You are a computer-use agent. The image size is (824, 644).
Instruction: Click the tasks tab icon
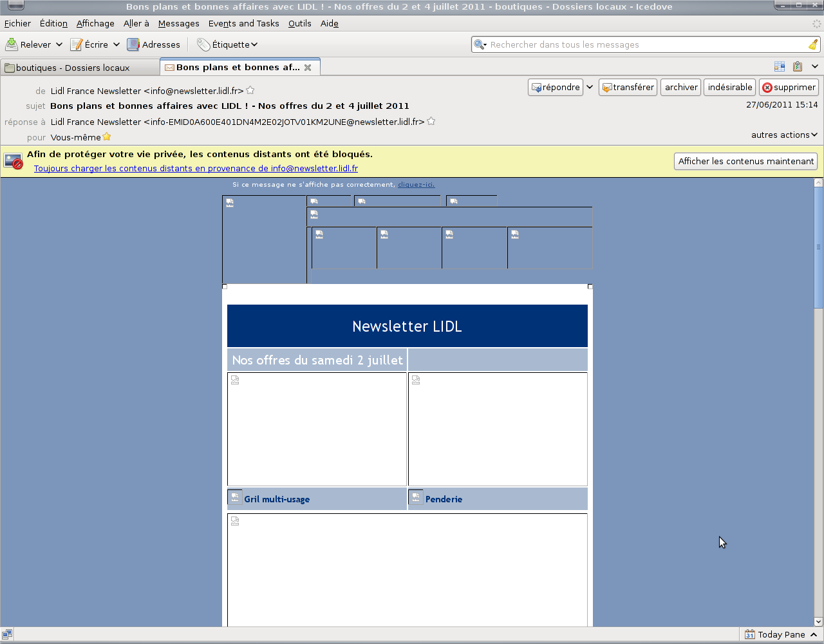(798, 66)
